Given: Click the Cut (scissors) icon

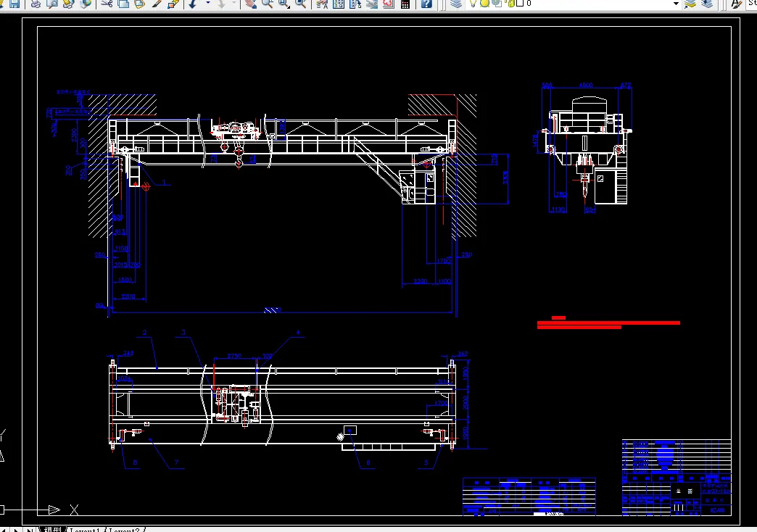Looking at the screenshot, I should 107,4.
